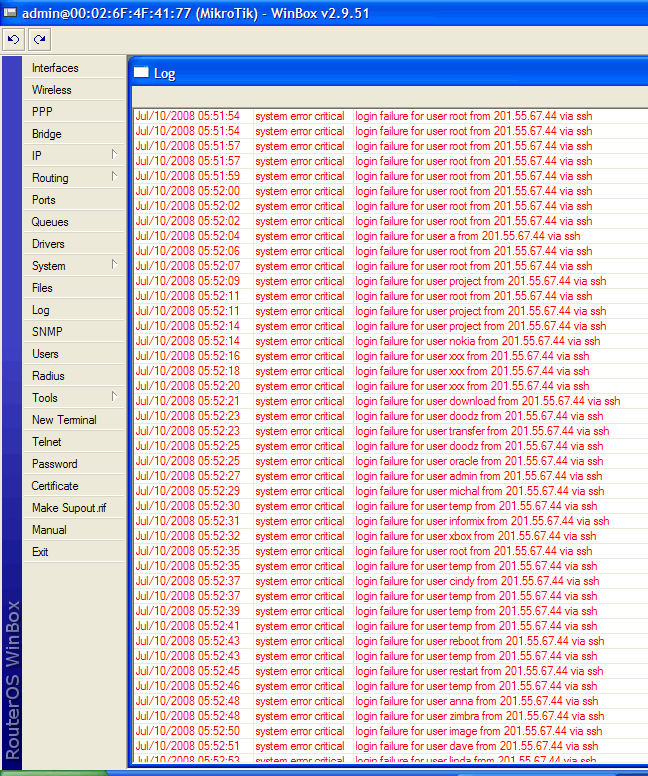Select Queues in the sidebar
Viewport: 648px width, 776px height.
pos(74,222)
